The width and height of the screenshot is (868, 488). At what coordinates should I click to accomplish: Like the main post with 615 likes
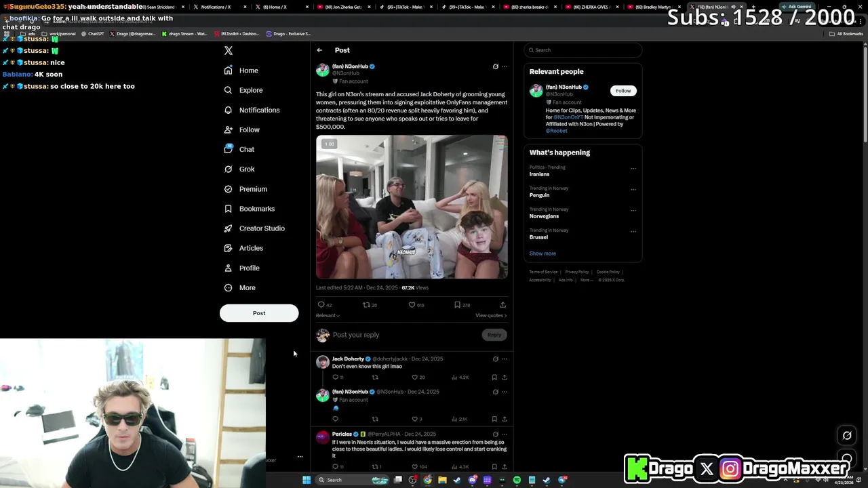pos(412,305)
